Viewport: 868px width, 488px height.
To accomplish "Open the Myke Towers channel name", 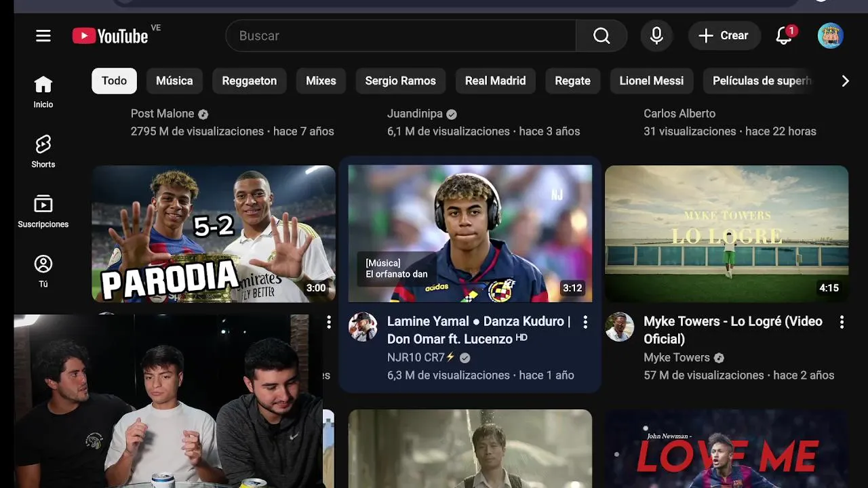I will coord(677,357).
